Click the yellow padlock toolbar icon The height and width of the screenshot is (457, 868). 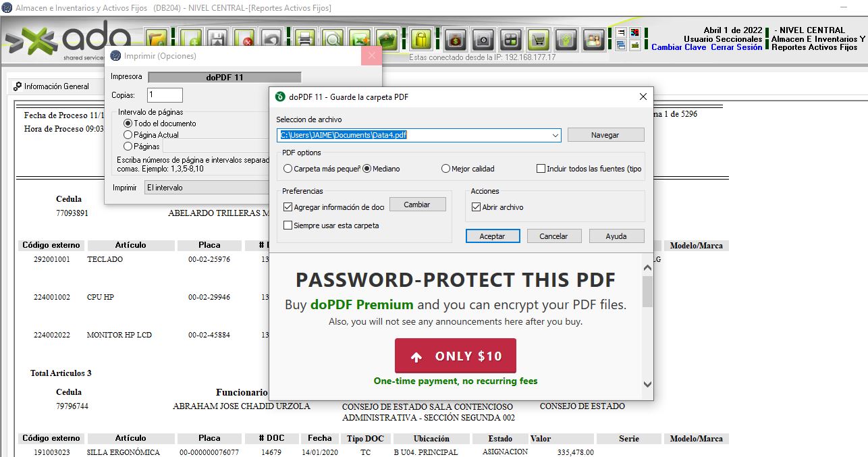421,38
